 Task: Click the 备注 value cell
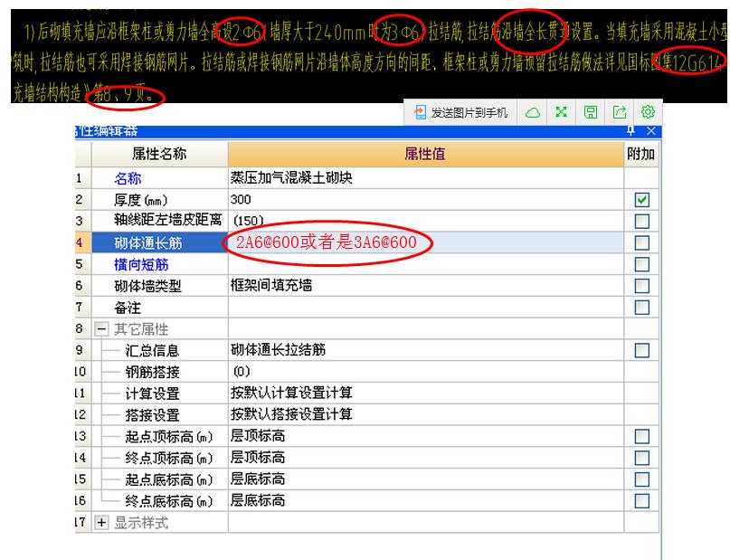425,308
